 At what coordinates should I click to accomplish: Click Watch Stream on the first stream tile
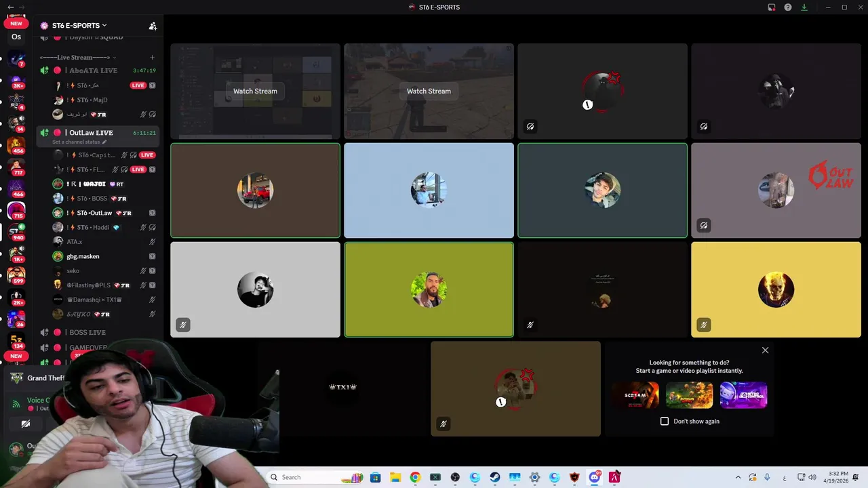255,91
